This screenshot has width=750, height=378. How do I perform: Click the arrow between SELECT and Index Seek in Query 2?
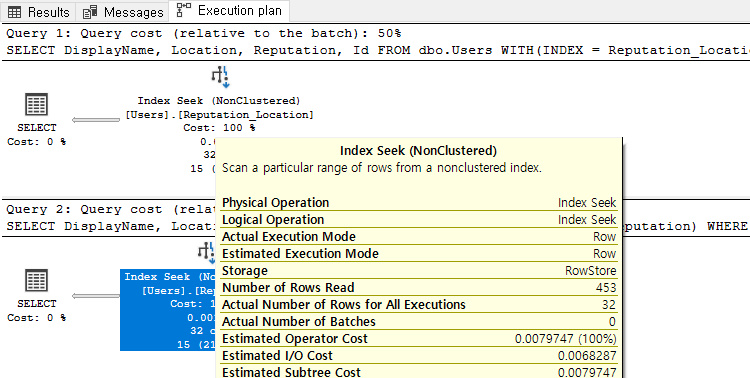coord(96,296)
